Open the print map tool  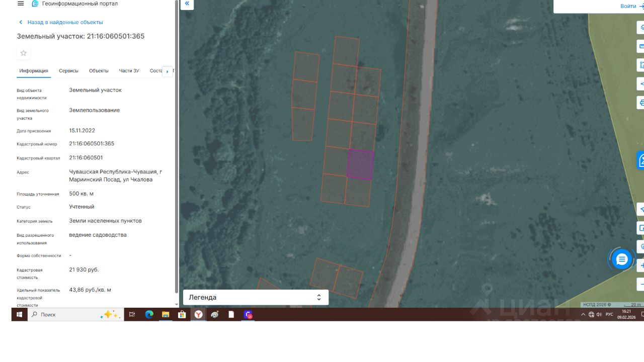tap(640, 102)
